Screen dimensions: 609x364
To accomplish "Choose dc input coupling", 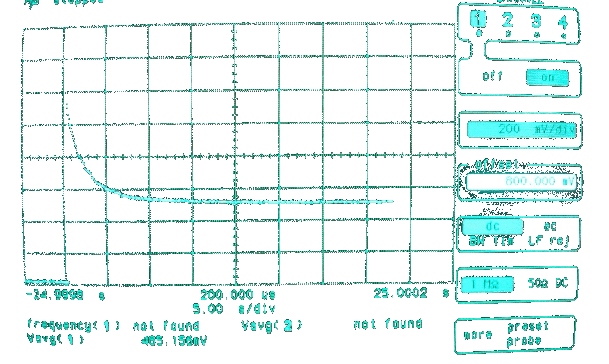I will pyautogui.click(x=493, y=226).
